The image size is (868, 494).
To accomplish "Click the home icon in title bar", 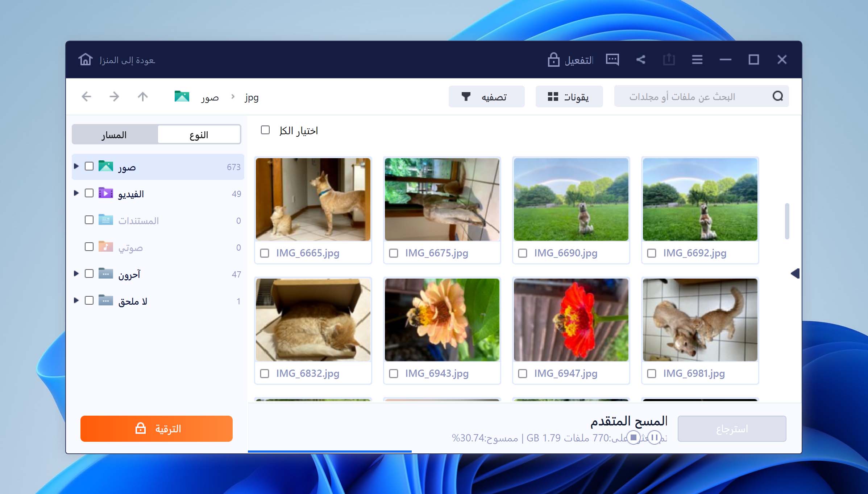I will click(x=86, y=59).
